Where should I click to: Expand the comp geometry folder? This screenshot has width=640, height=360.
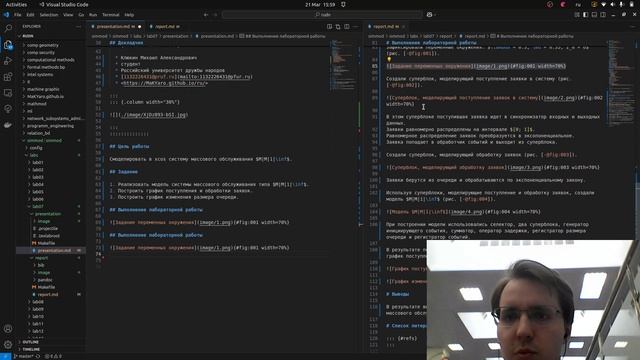point(43,45)
